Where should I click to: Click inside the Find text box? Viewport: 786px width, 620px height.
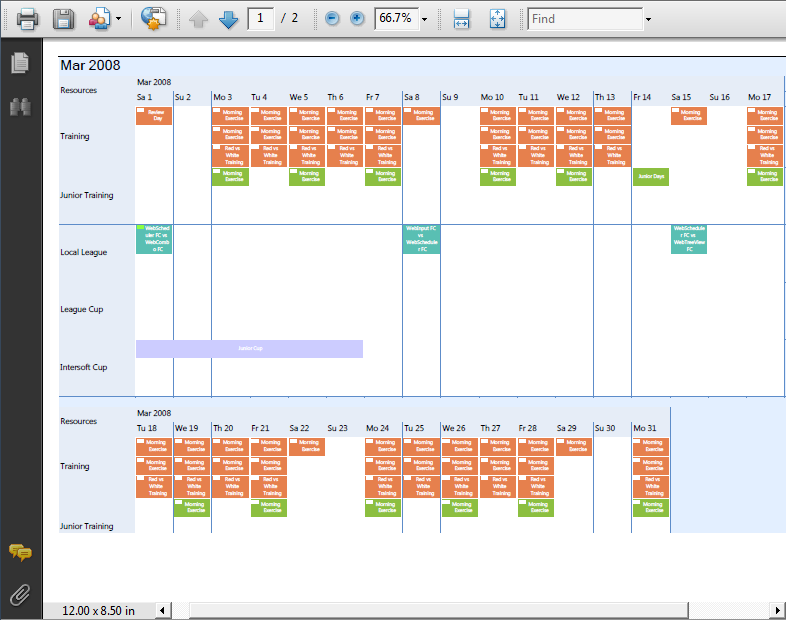tap(584, 19)
